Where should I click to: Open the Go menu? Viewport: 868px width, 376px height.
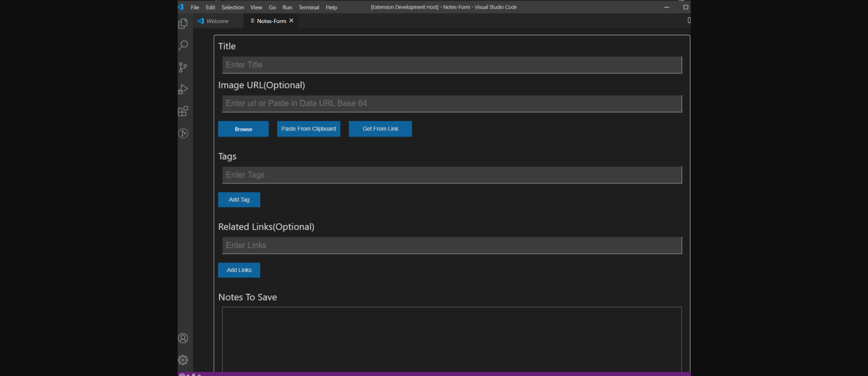point(272,7)
